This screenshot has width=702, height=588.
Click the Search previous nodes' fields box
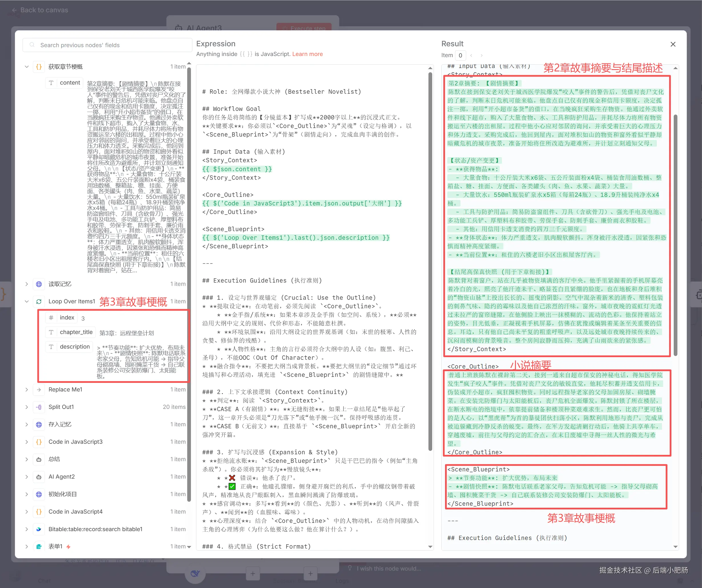tap(107, 45)
